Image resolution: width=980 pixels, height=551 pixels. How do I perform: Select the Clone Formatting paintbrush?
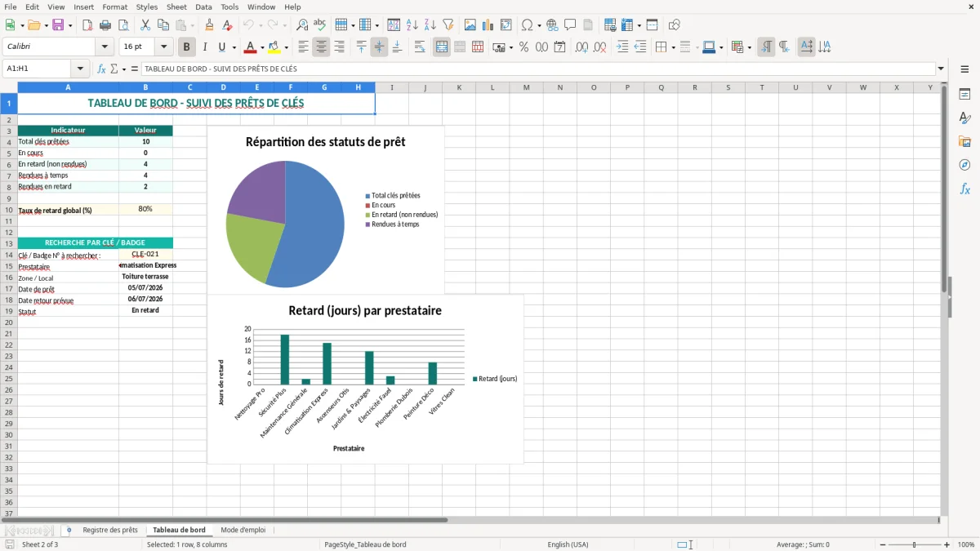[x=210, y=25]
